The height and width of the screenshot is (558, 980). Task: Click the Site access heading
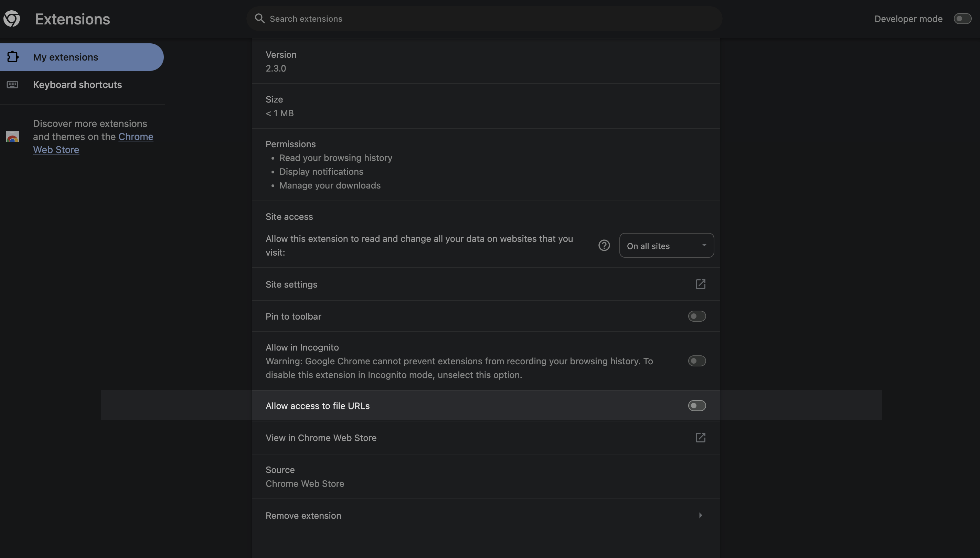(x=289, y=216)
